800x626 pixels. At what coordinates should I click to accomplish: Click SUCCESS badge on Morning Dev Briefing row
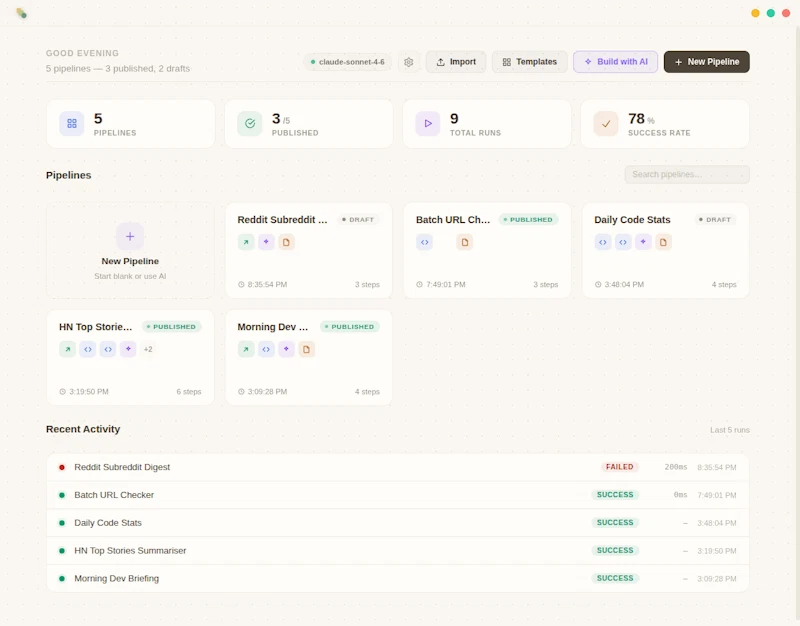[615, 579]
